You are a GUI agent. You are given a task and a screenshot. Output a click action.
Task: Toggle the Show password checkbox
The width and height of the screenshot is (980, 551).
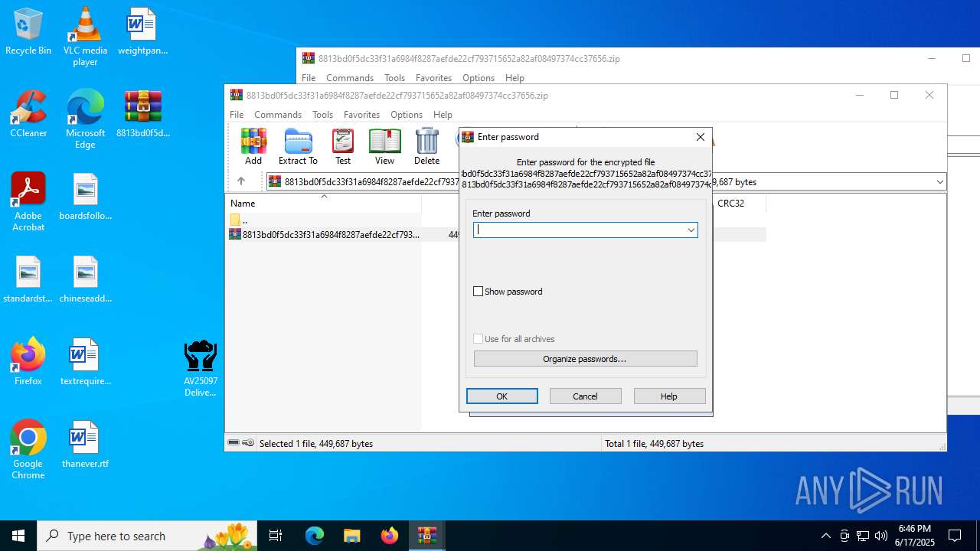coord(479,292)
